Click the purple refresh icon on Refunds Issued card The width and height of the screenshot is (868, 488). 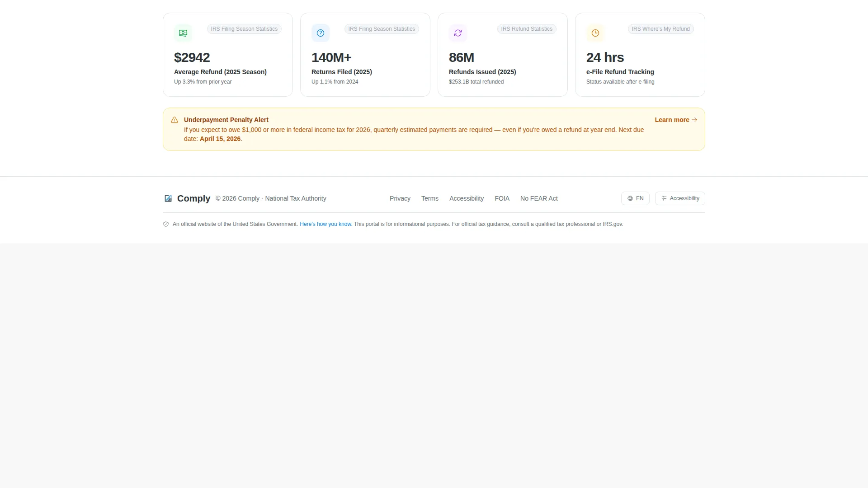(x=458, y=33)
